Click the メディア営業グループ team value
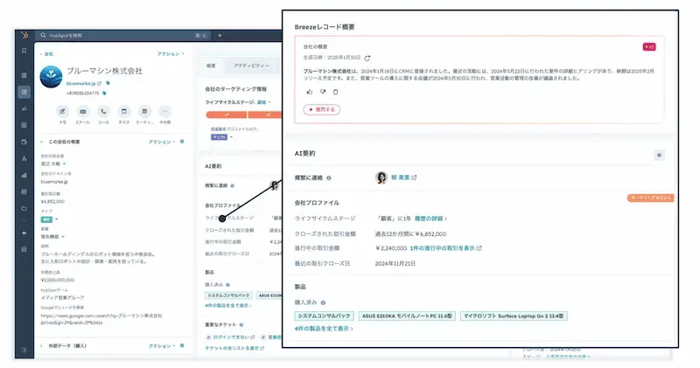 coord(62,298)
